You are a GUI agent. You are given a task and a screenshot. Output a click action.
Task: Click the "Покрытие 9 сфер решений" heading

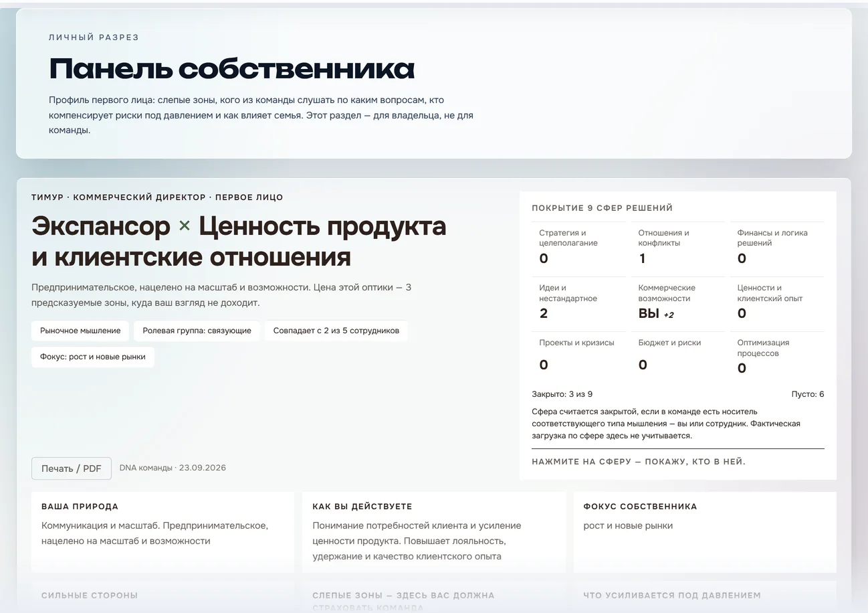click(x=603, y=208)
